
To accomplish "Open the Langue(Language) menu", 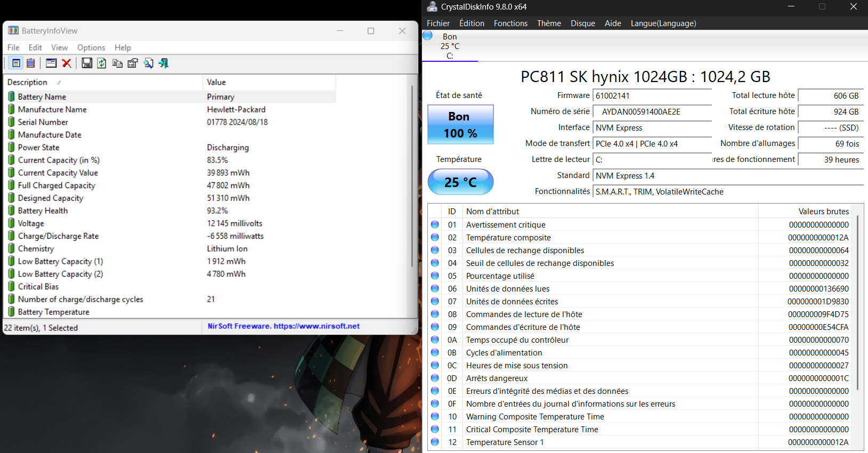I will [x=663, y=23].
